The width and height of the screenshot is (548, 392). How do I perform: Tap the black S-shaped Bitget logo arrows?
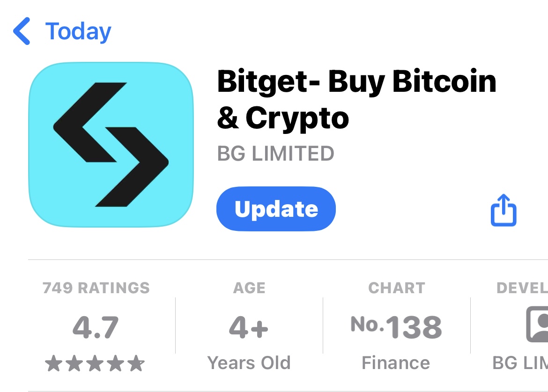click(111, 145)
